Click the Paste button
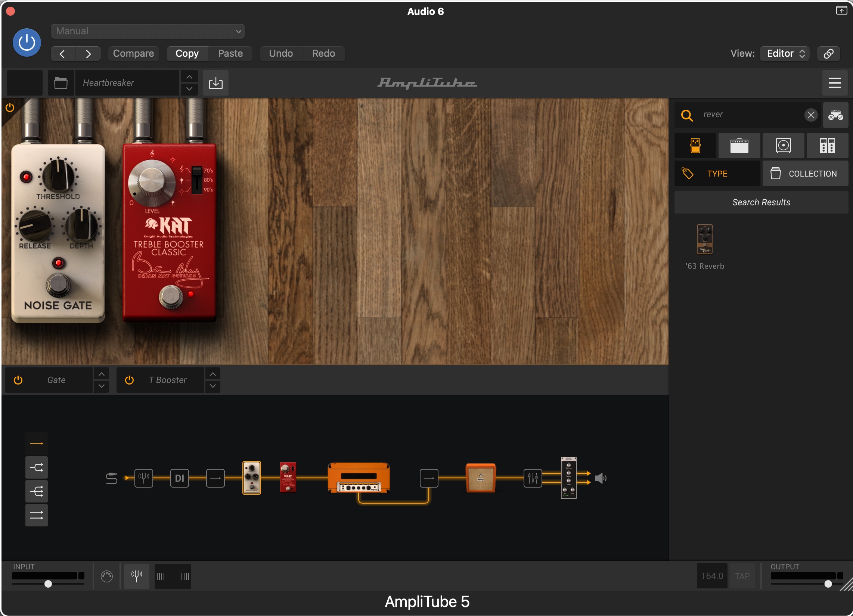The width and height of the screenshot is (853, 616). tap(230, 54)
